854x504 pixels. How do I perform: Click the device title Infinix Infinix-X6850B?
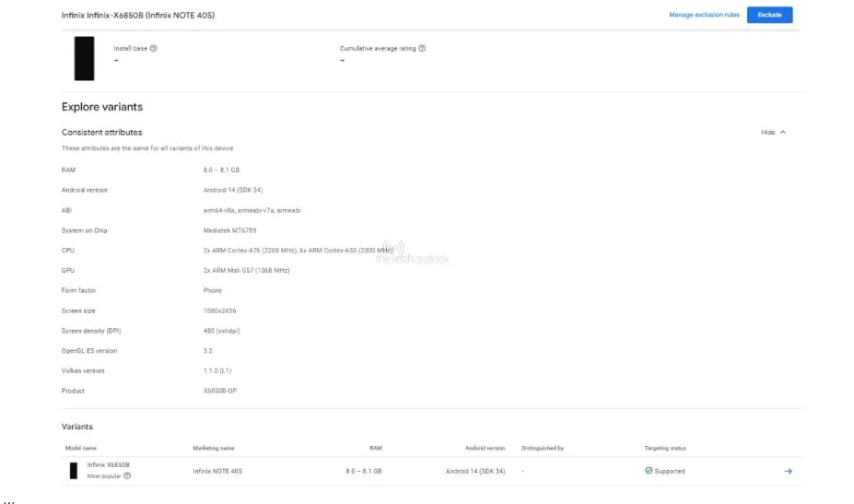(x=138, y=16)
